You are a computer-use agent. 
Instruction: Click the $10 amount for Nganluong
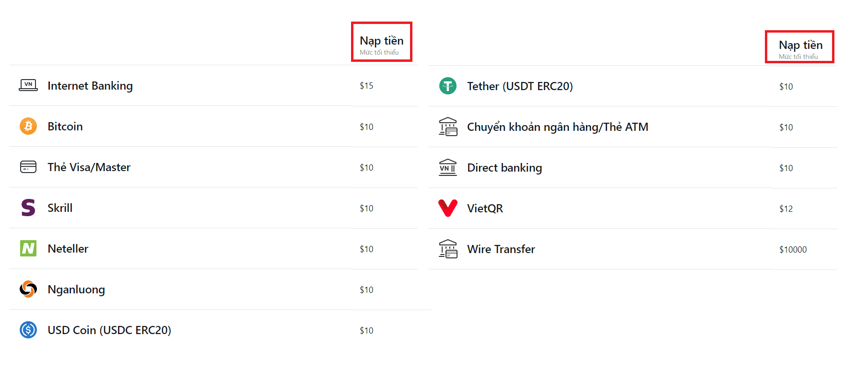point(366,290)
